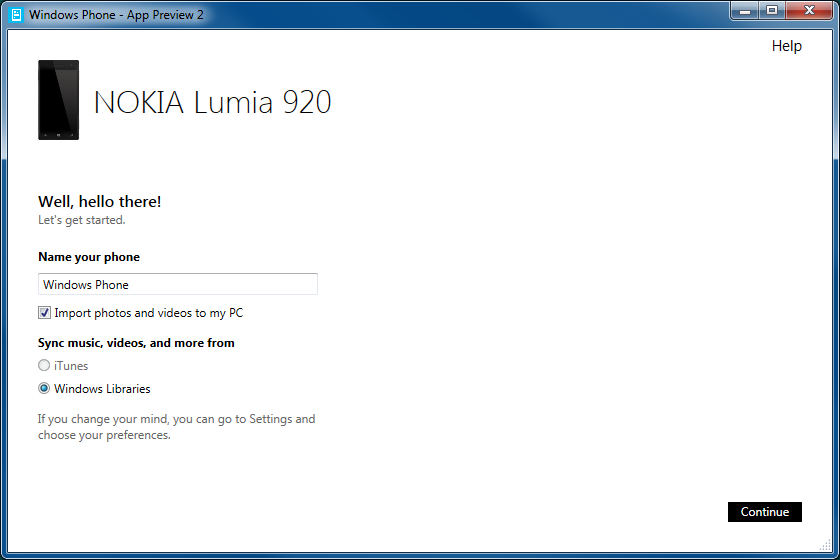
Task: Click the 'Well, hello there!' heading
Action: 100,201
